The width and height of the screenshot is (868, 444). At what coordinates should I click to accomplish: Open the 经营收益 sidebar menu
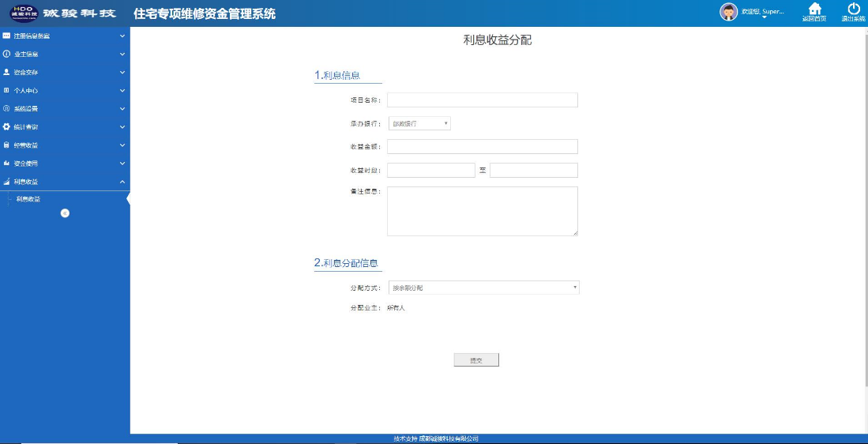click(26, 145)
